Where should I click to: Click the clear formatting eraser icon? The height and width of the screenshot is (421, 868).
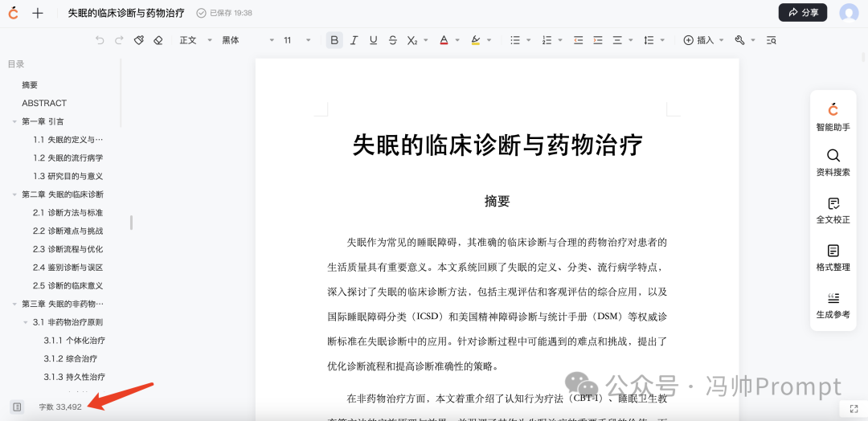[x=158, y=40]
